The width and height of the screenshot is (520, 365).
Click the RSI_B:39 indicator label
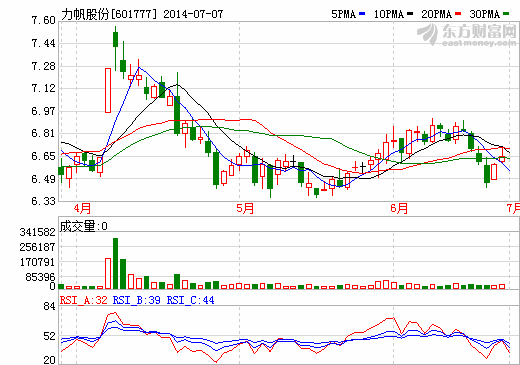[x=137, y=300]
